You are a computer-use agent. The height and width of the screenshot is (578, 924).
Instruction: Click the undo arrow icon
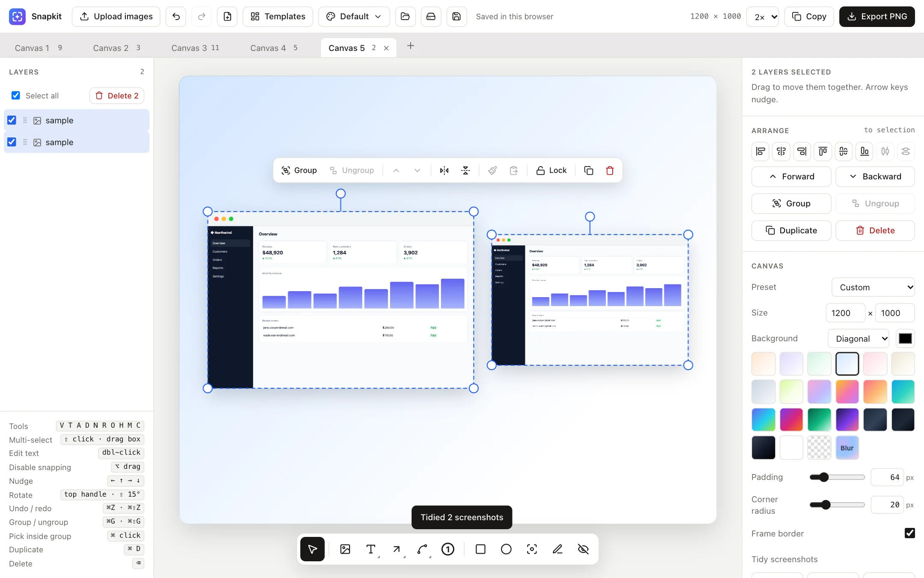176,16
